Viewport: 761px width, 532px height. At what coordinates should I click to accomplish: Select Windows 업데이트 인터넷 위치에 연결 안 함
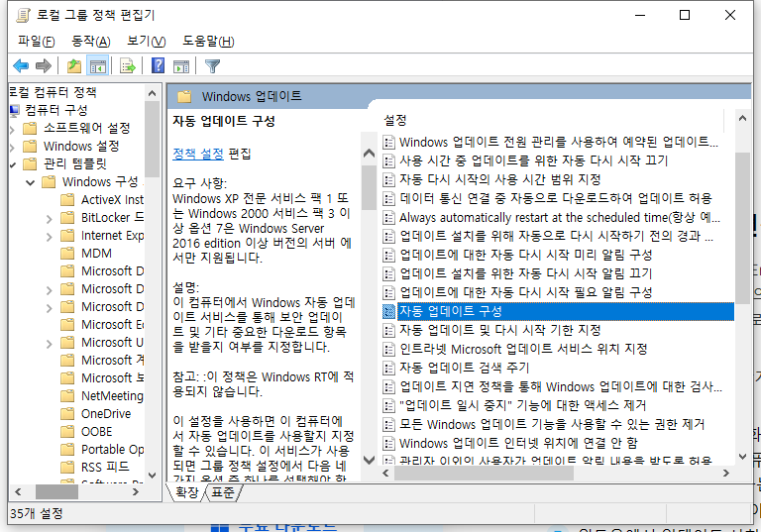pyautogui.click(x=518, y=443)
